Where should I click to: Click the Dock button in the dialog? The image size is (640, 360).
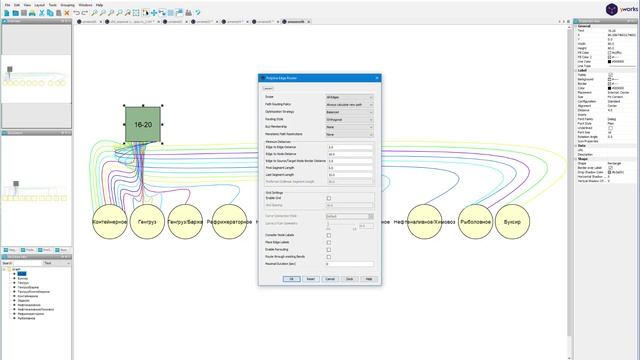[349, 279]
